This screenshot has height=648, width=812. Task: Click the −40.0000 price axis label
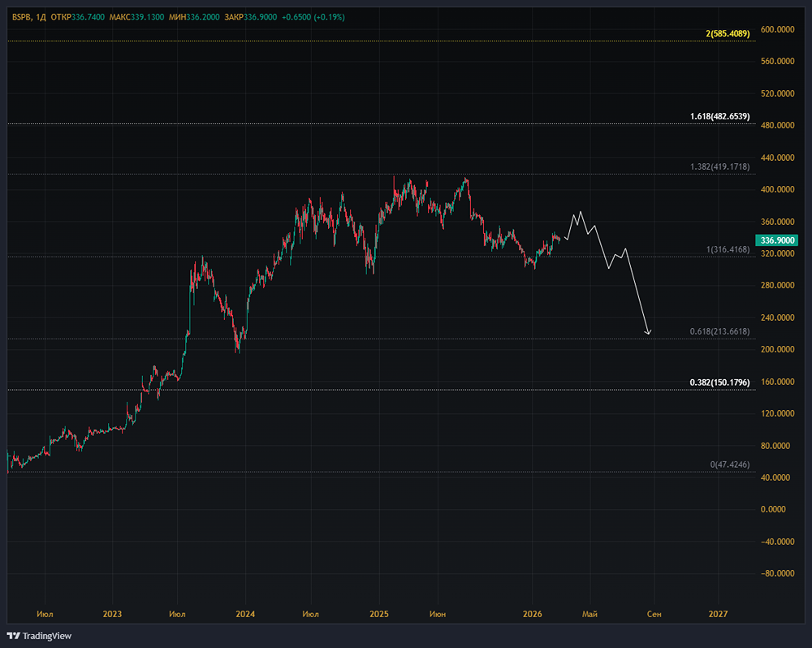[x=777, y=542]
